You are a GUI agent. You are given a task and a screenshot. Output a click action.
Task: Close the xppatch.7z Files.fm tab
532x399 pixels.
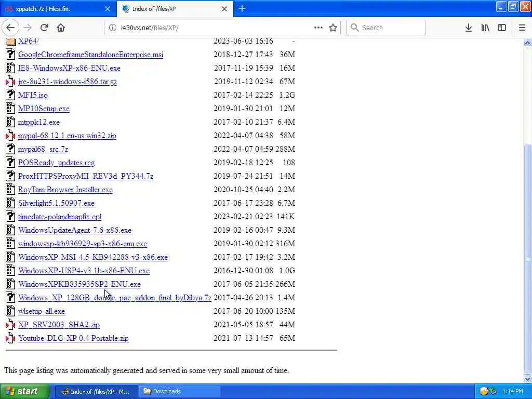pos(108,9)
